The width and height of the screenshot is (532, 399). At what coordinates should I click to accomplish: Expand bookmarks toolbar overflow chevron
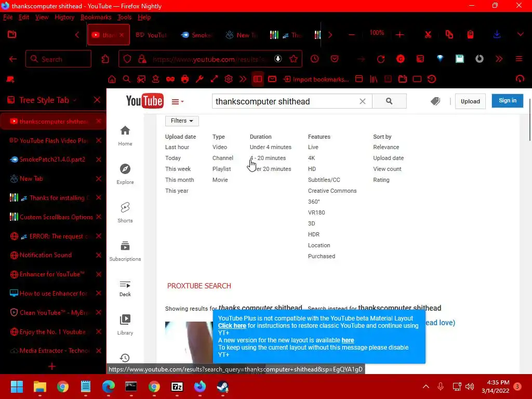pos(243,79)
